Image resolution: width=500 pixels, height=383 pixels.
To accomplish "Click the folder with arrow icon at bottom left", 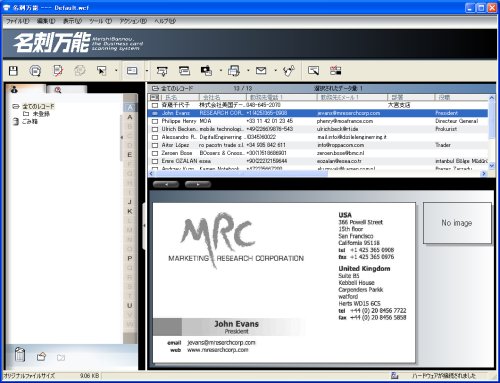I will (x=41, y=357).
